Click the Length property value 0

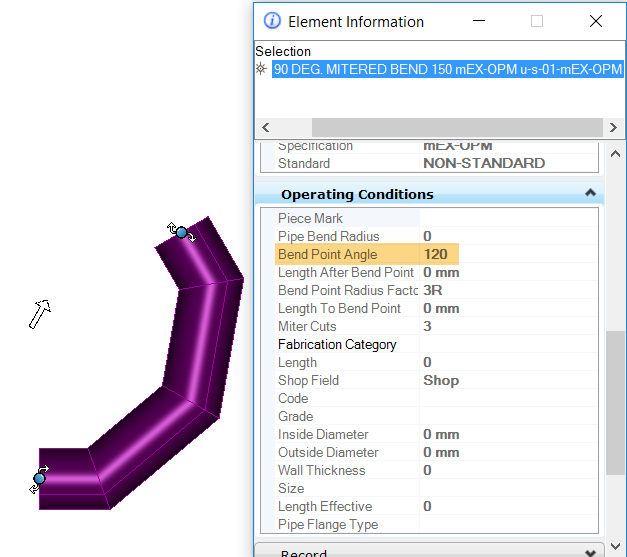click(x=427, y=362)
